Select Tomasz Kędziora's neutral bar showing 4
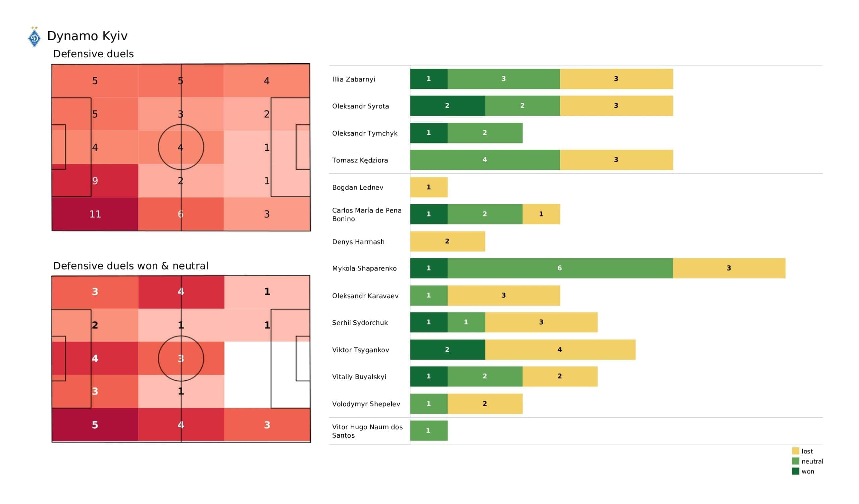The height and width of the screenshot is (504, 859). pos(485,160)
